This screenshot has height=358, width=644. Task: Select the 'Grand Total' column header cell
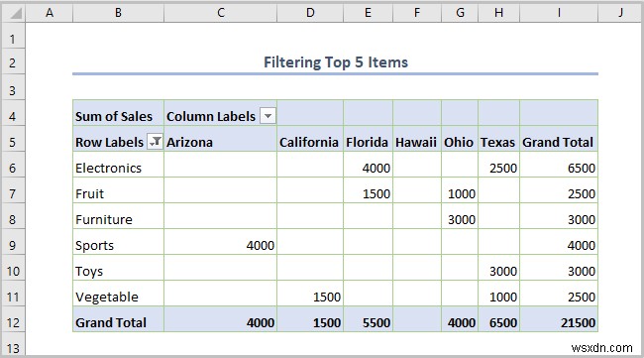tap(559, 139)
